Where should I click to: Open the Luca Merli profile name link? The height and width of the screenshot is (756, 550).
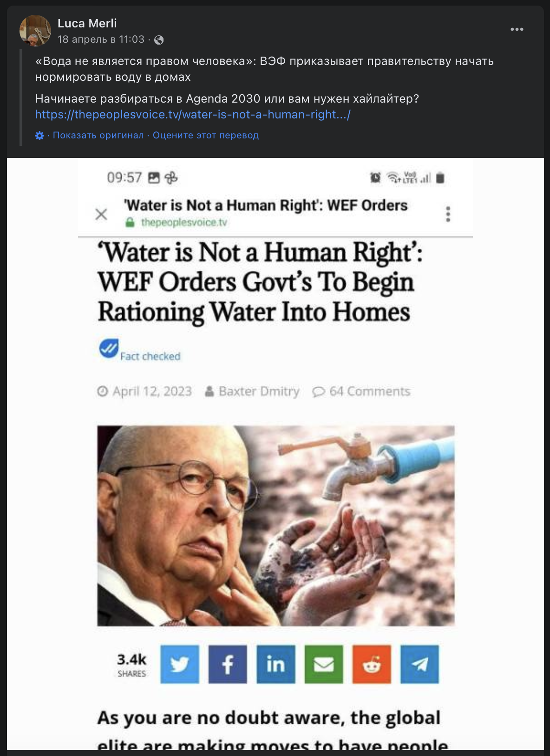click(x=87, y=23)
